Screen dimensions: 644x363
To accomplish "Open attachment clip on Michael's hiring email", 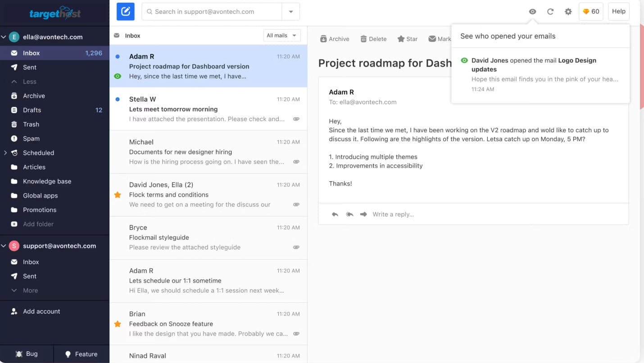I will (x=296, y=162).
